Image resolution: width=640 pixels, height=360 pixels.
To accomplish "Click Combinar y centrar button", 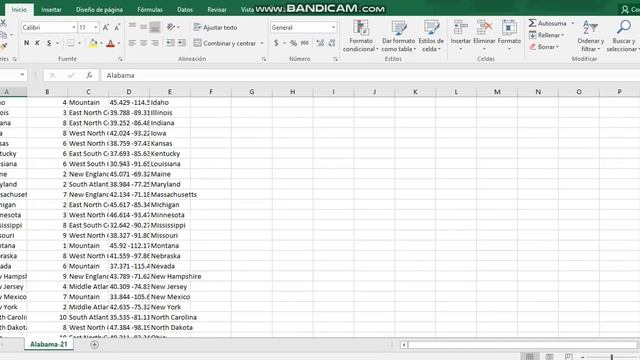I will point(225,43).
